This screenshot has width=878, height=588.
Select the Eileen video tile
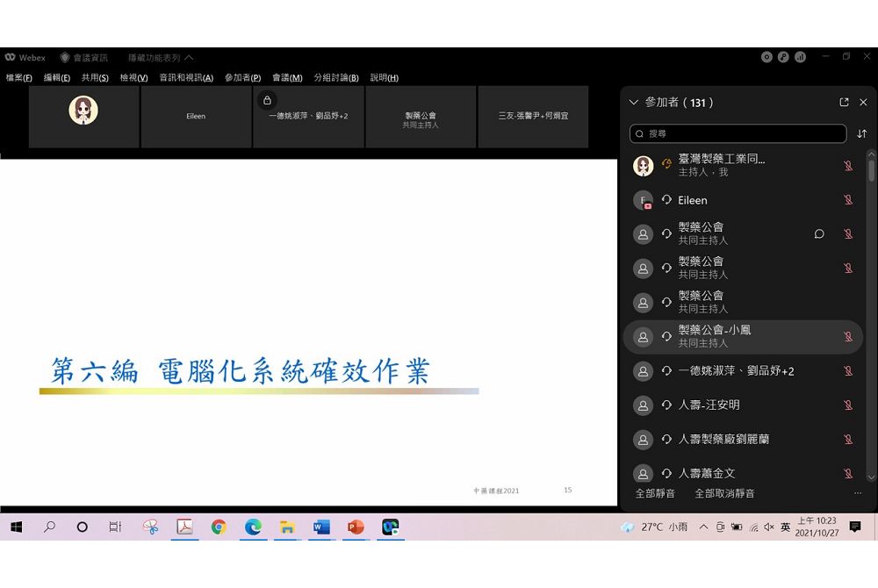[196, 117]
